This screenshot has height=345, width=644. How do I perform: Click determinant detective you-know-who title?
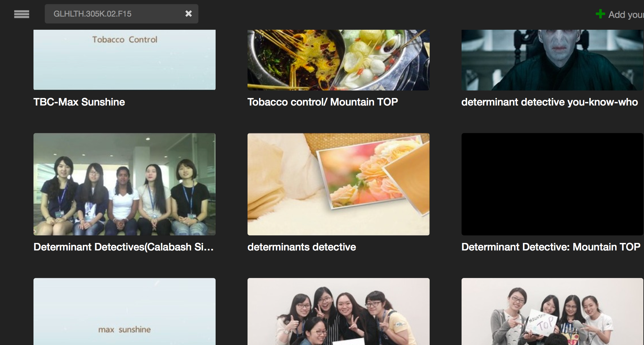coord(549,102)
